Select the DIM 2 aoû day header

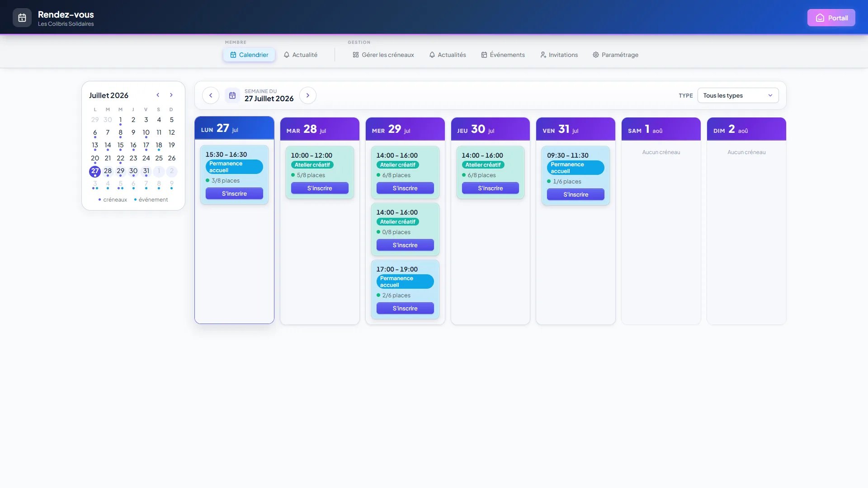tap(746, 129)
